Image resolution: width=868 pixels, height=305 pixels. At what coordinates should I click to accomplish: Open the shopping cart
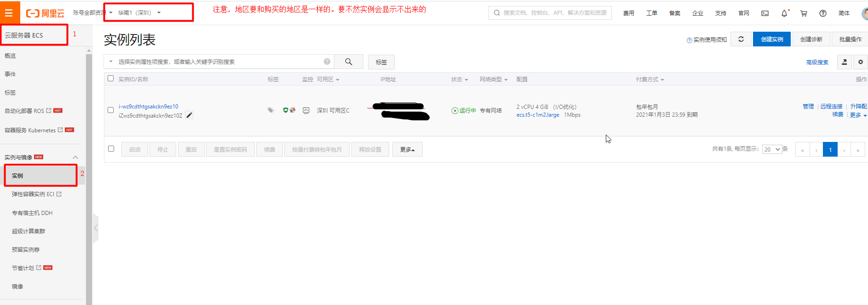(804, 13)
